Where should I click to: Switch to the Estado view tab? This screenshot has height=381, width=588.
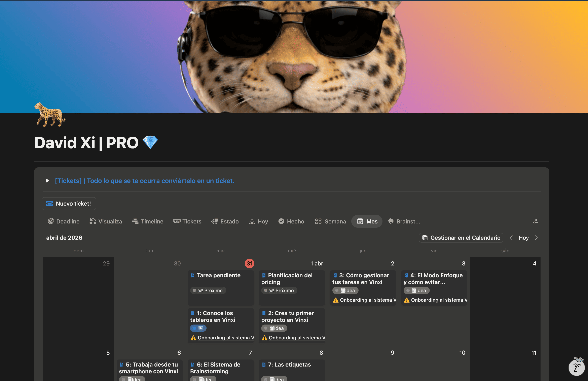pos(225,221)
